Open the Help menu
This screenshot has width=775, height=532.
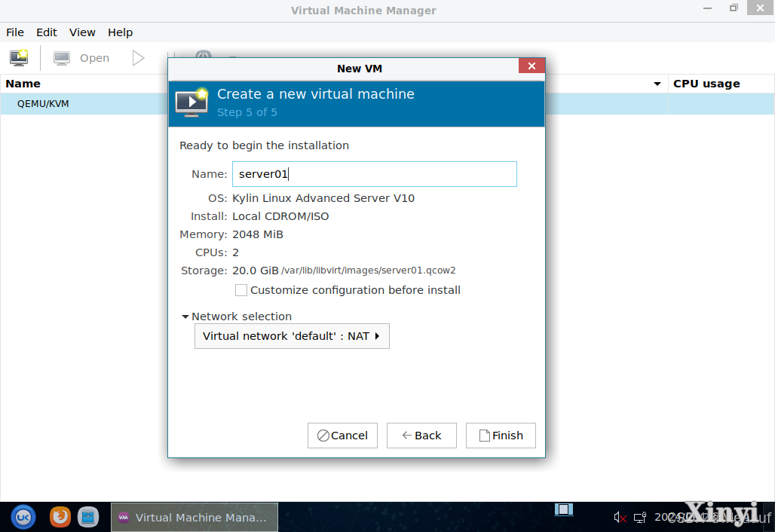(x=120, y=32)
